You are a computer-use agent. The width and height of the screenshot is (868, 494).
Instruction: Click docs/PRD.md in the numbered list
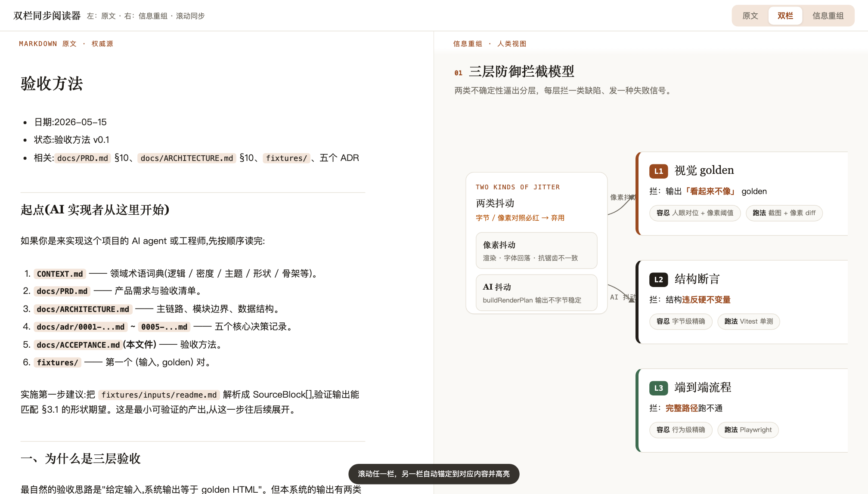[x=62, y=291]
